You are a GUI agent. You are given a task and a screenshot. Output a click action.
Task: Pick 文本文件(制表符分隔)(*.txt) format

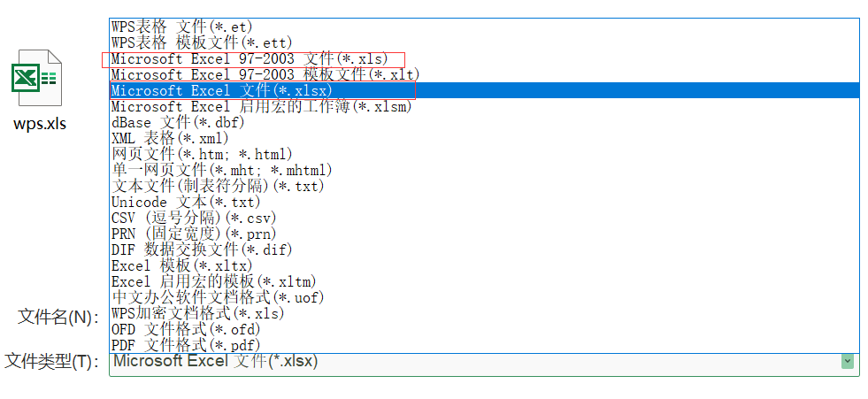click(x=484, y=186)
